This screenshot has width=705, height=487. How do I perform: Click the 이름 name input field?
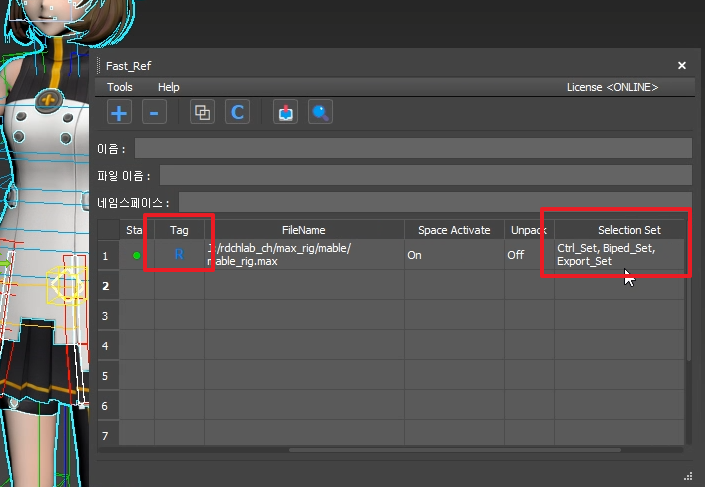[413, 149]
